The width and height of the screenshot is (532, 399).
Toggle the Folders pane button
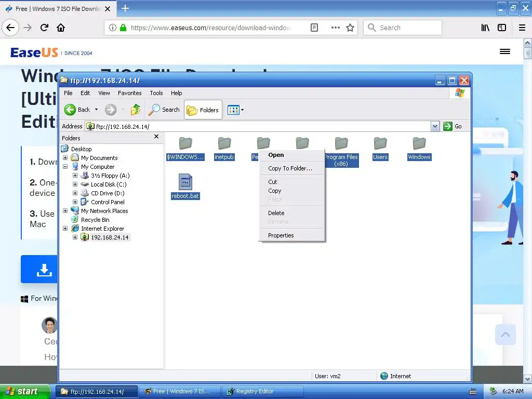click(x=203, y=110)
